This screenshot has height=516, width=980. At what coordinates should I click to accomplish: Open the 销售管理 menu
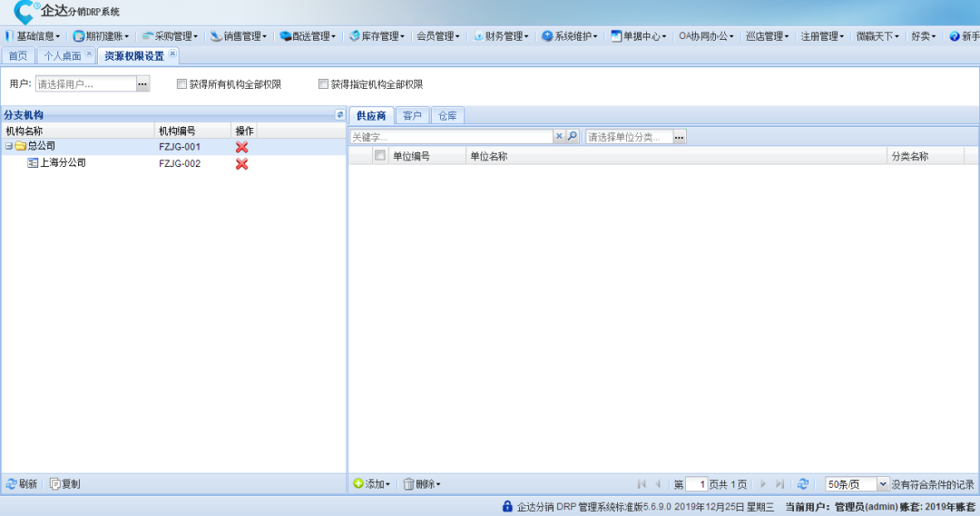[x=239, y=36]
